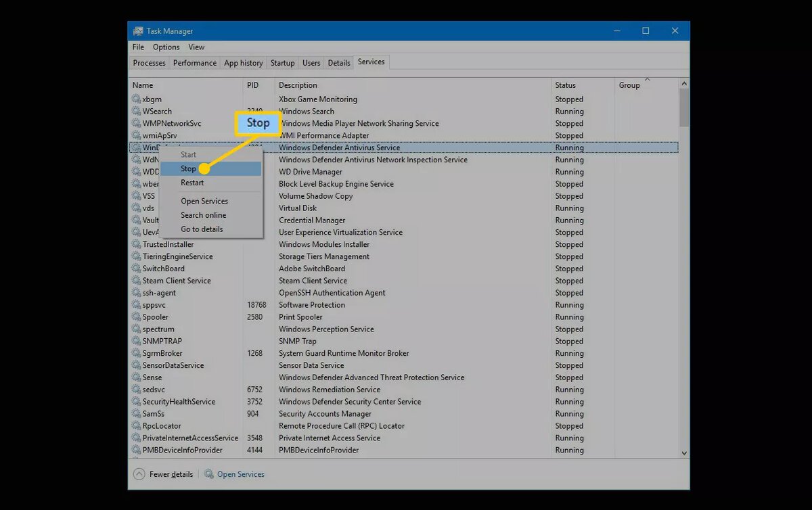Click the gear icon beside WSearch service
Viewport: 812px width, 510px height.
pyautogui.click(x=136, y=112)
